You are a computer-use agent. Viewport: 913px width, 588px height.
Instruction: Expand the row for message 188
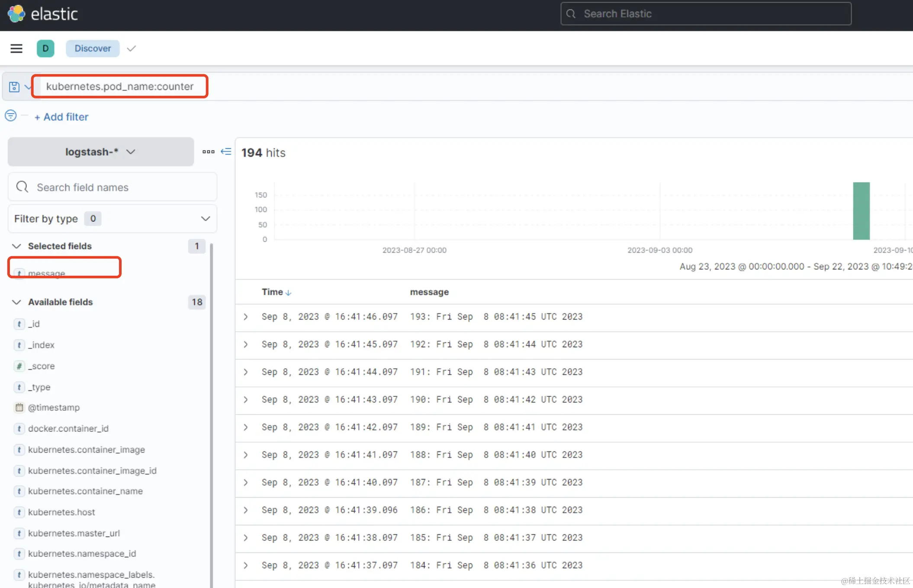click(246, 455)
